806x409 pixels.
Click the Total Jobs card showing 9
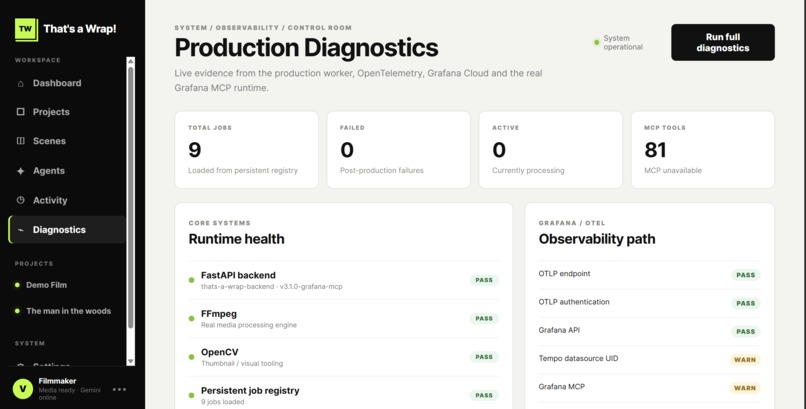click(246, 150)
